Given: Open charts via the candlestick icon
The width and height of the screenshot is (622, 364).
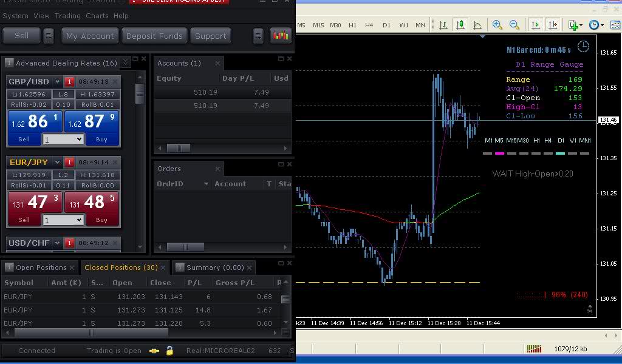Looking at the screenshot, I should 280,36.
